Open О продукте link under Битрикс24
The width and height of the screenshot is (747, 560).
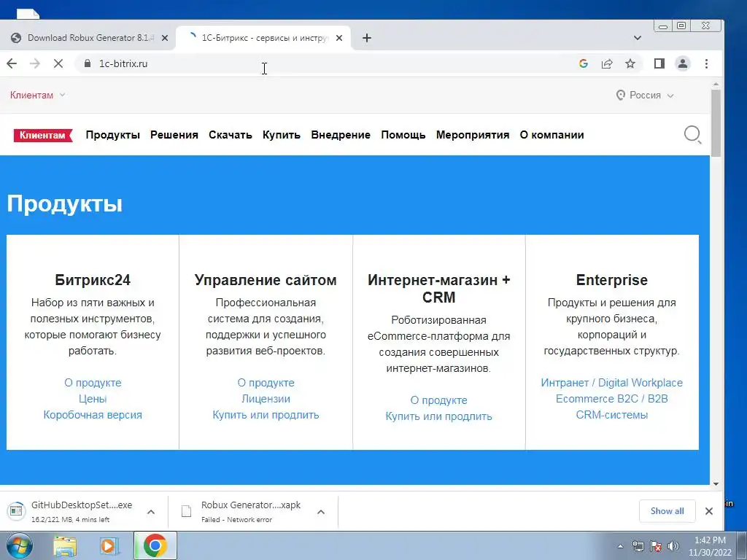(x=93, y=383)
